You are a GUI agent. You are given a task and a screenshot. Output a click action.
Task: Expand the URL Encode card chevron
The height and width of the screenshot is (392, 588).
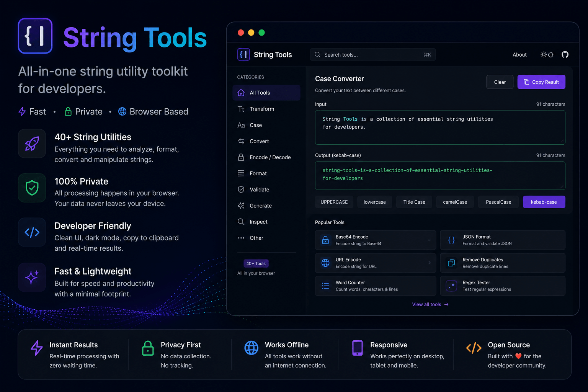(430, 263)
